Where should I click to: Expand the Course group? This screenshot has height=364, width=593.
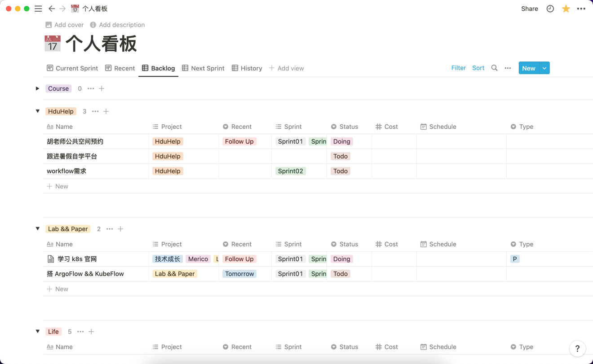point(37,88)
